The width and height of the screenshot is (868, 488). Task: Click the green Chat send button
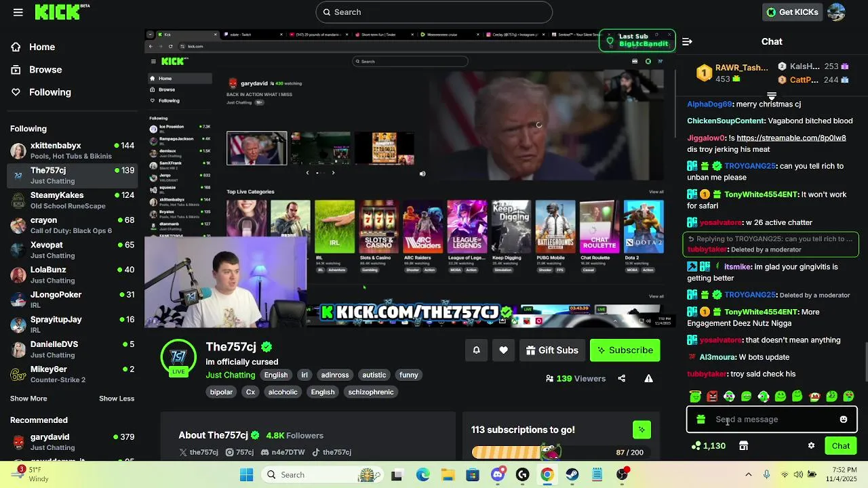pyautogui.click(x=841, y=446)
